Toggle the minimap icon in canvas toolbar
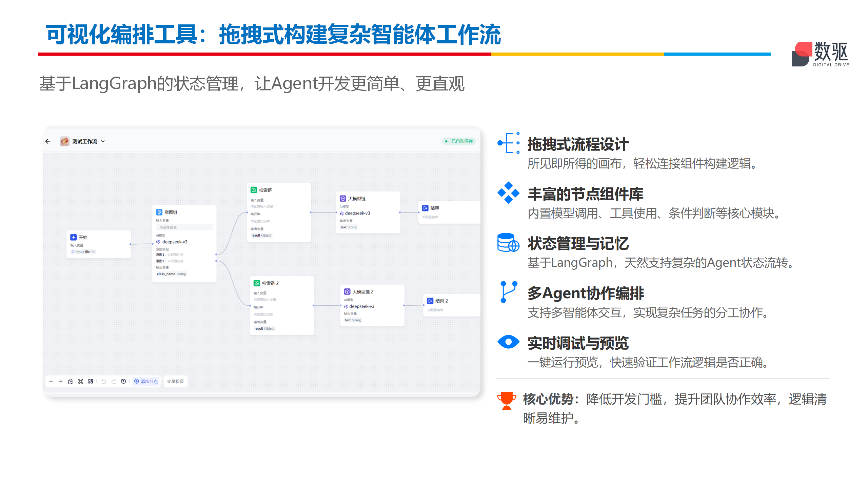Image resolution: width=868 pixels, height=488 pixels. point(71,381)
